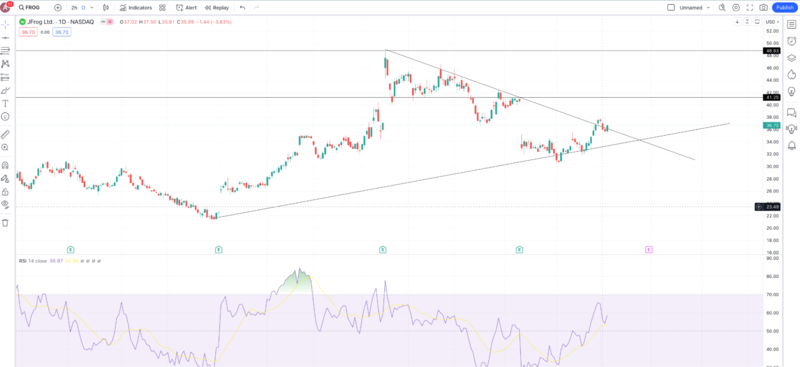This screenshot has width=800, height=367.
Task: Select the D daily timeframe
Action: (84, 8)
